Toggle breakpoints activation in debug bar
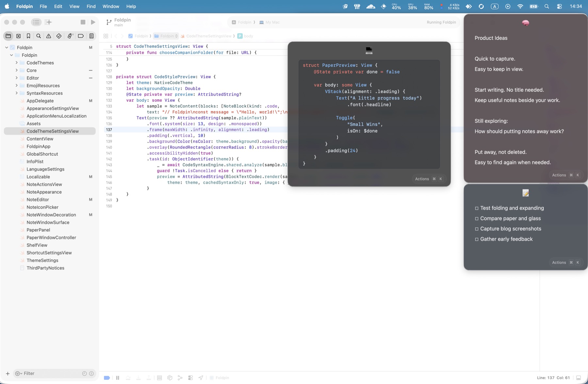 point(107,378)
